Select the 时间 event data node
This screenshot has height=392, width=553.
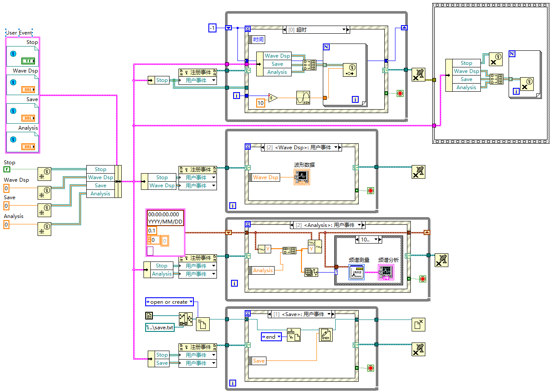click(257, 40)
